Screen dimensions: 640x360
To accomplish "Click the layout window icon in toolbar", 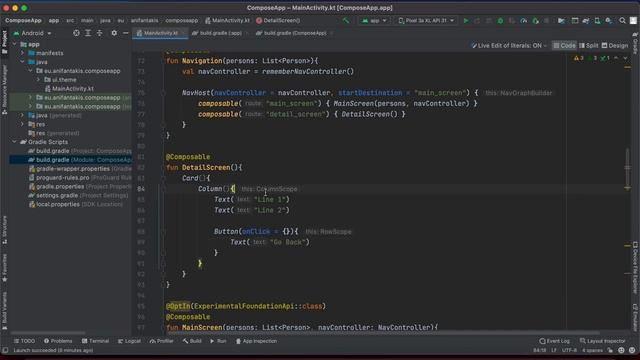I will [574, 20].
